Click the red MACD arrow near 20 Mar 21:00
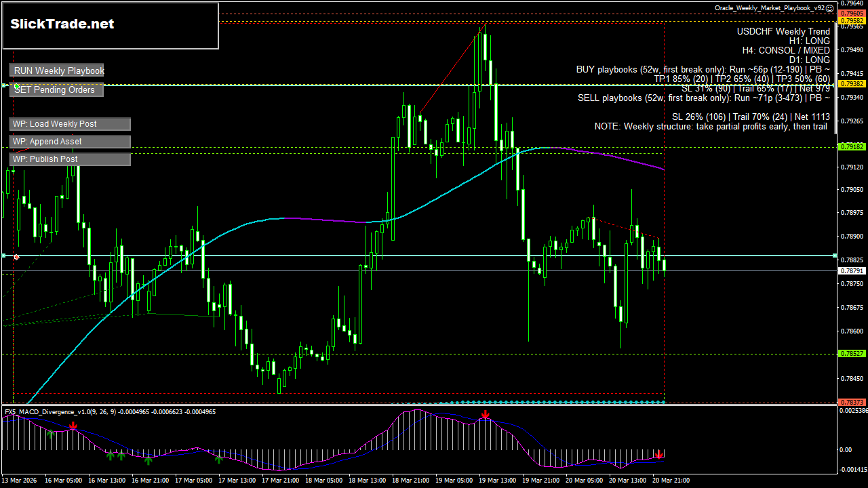The height and width of the screenshot is (488, 868). point(658,454)
